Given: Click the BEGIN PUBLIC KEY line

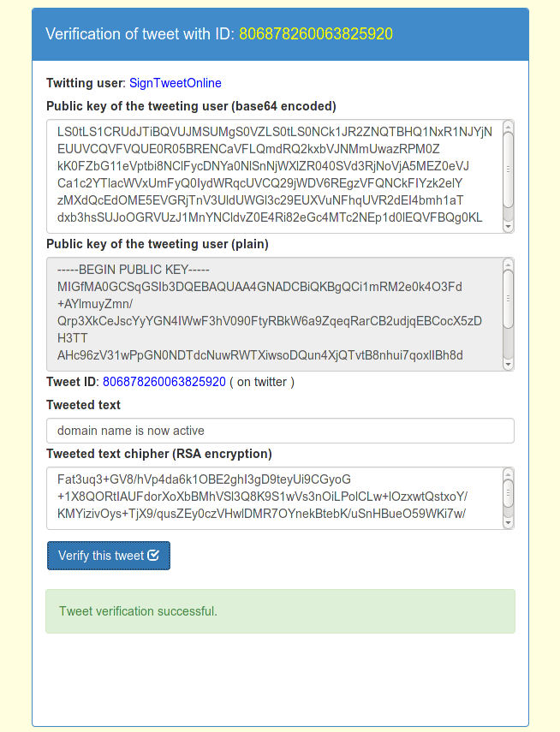Looking at the screenshot, I should coord(134,270).
